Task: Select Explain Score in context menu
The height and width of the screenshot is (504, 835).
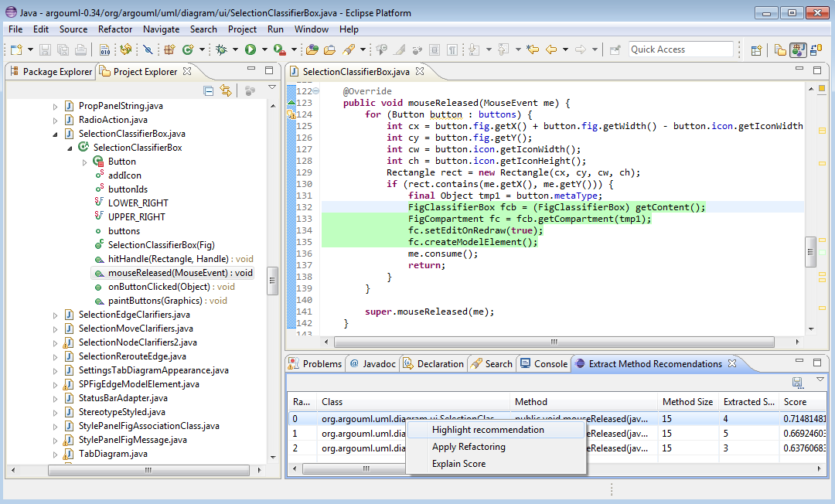Action: 459,464
